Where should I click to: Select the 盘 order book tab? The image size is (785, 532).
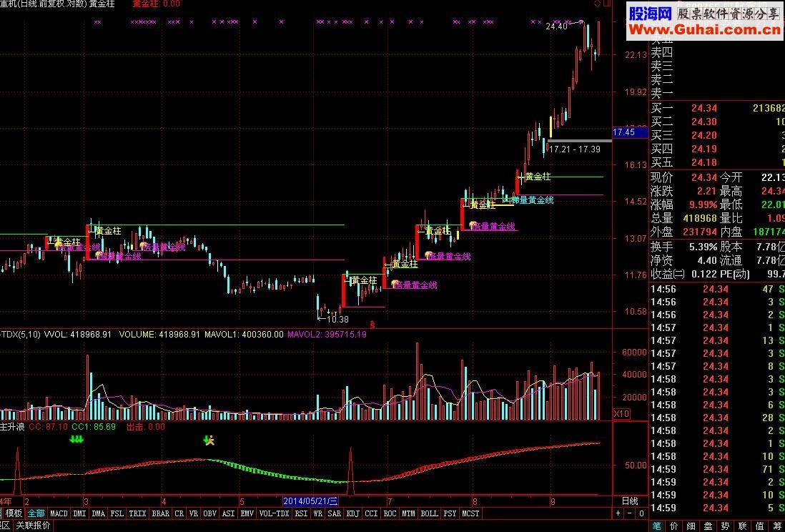tap(708, 526)
